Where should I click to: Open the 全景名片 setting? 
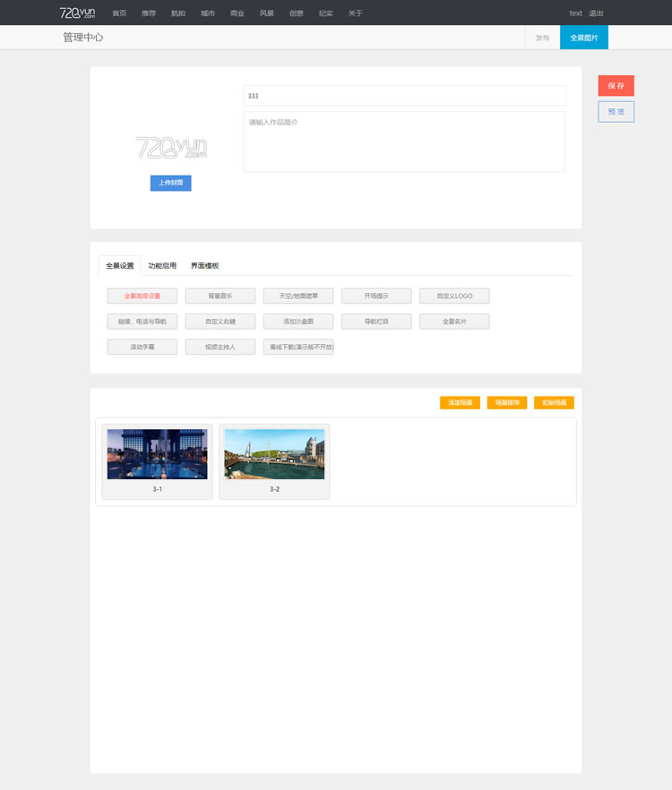coord(455,322)
